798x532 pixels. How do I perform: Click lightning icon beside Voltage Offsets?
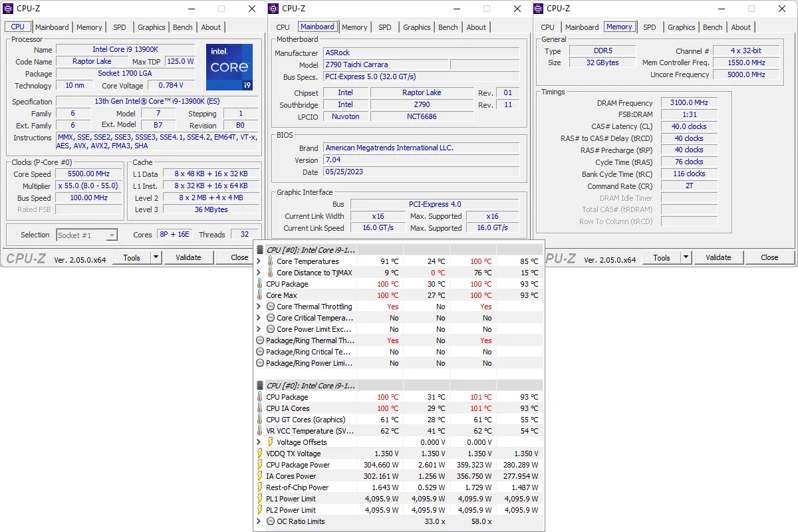(x=270, y=442)
